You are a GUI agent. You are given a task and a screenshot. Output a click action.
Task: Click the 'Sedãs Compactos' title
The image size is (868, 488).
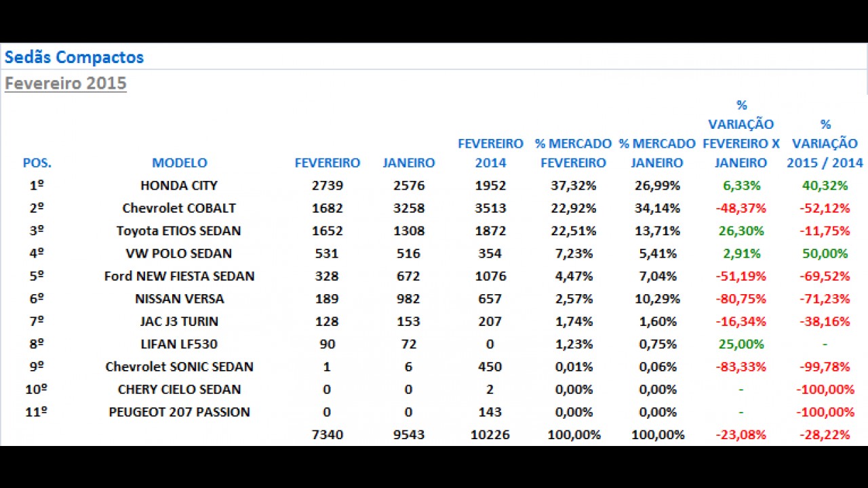pos(74,58)
